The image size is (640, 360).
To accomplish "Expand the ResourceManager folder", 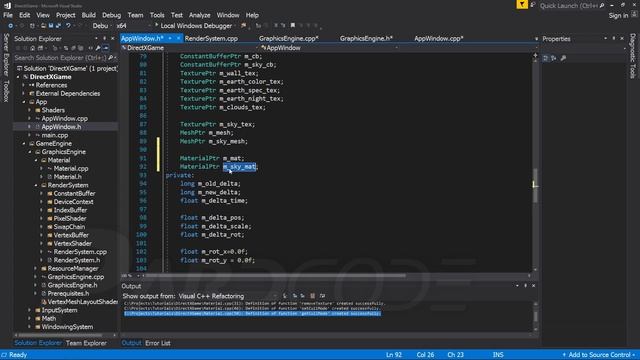I will (36, 269).
